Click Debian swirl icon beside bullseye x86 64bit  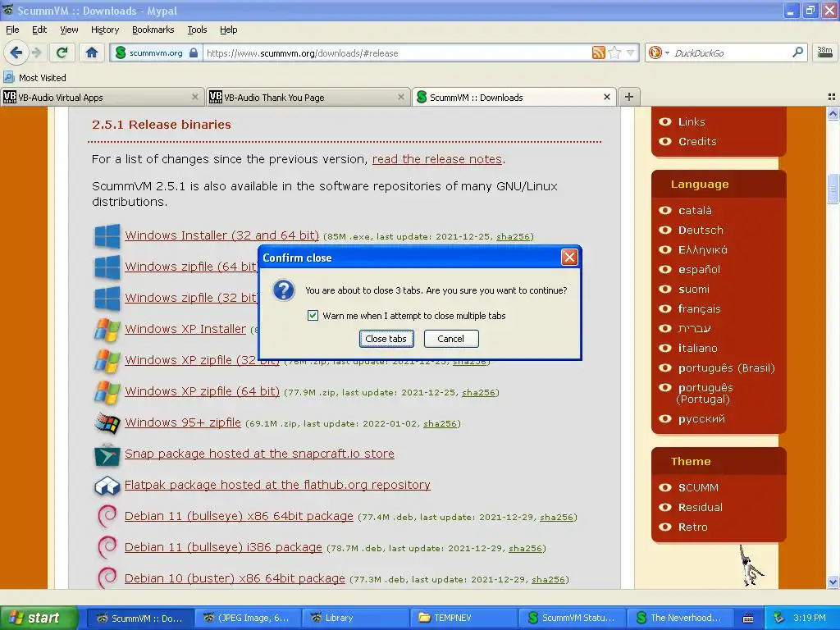[107, 517]
